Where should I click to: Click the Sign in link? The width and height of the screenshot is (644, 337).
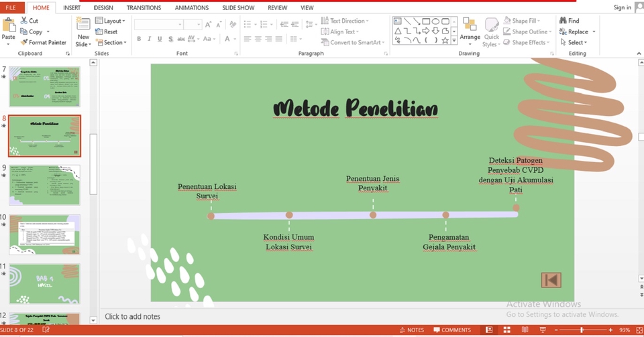[x=623, y=7]
